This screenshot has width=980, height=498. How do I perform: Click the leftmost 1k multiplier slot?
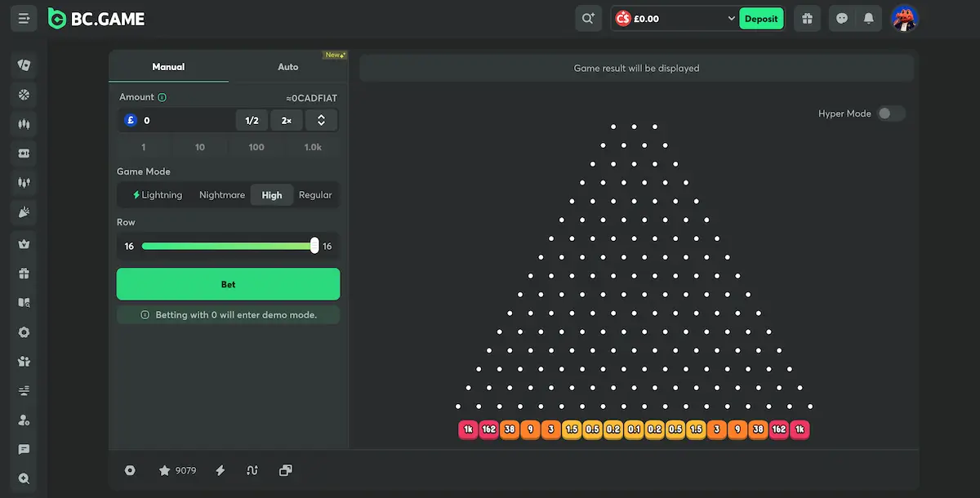pyautogui.click(x=468, y=429)
